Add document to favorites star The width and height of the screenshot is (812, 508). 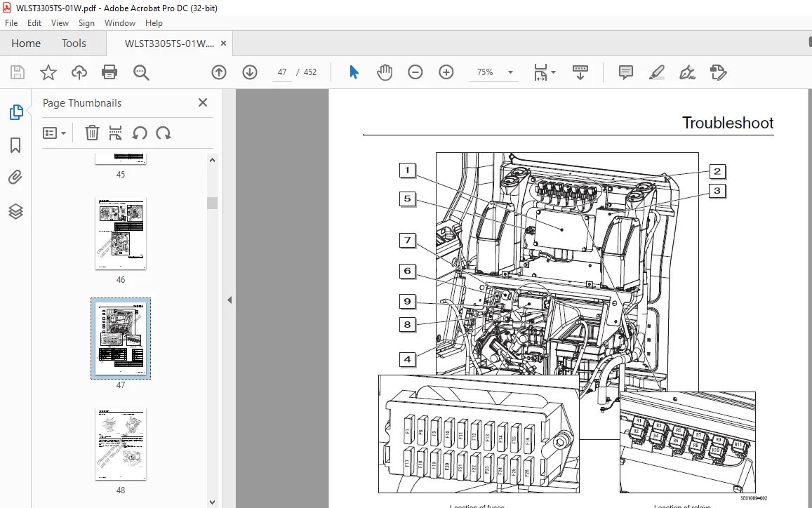pyautogui.click(x=48, y=72)
